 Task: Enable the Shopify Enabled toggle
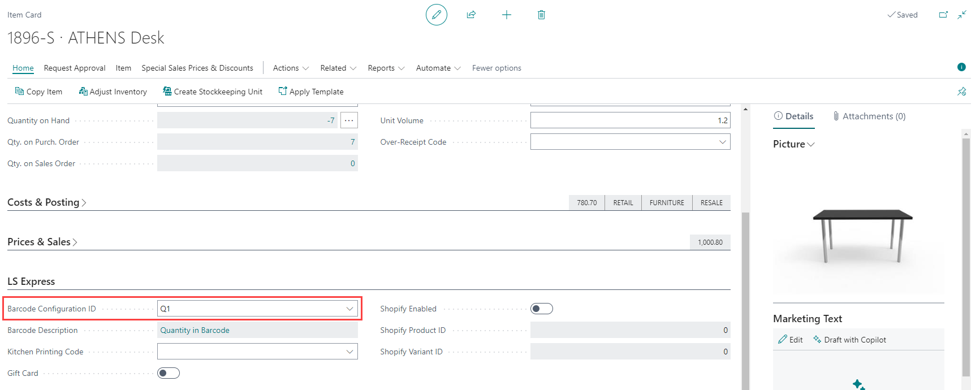[x=541, y=309]
